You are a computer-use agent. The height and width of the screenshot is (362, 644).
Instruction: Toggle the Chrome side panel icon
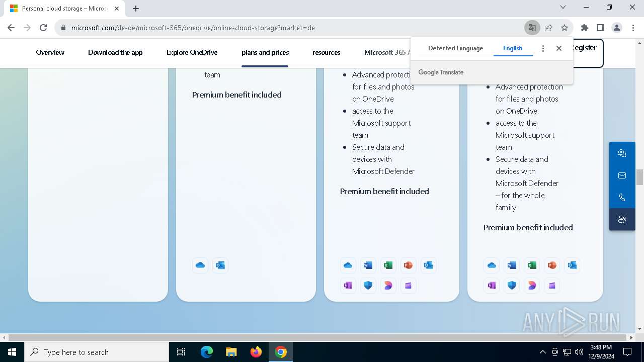(600, 28)
